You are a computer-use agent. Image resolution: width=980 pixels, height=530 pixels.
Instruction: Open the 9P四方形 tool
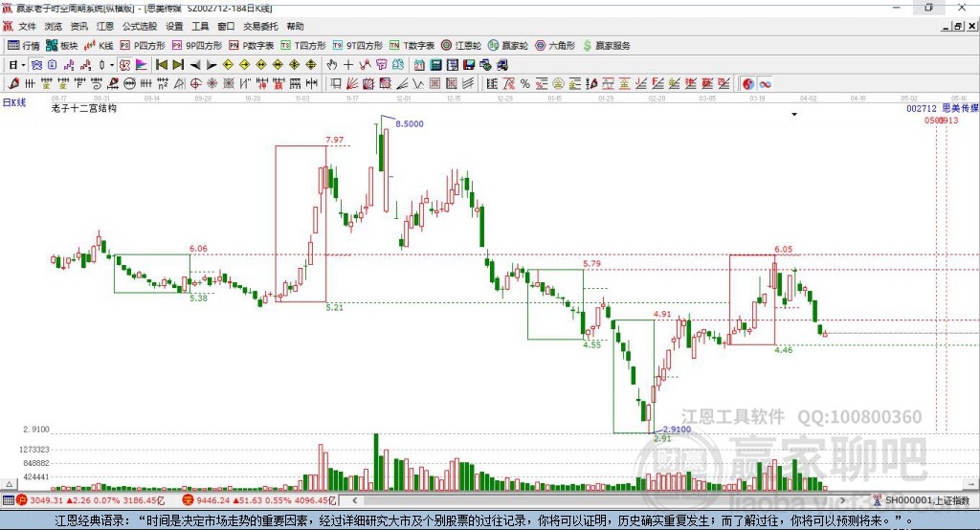197,46
